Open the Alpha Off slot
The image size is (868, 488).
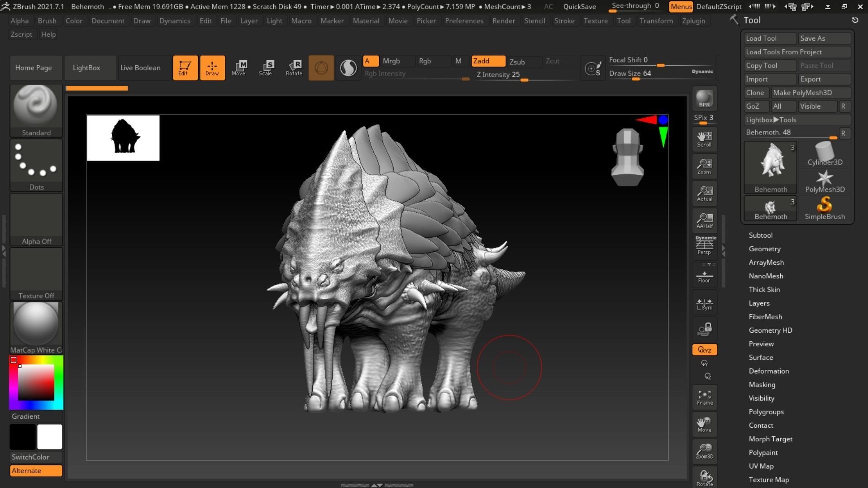(x=36, y=219)
